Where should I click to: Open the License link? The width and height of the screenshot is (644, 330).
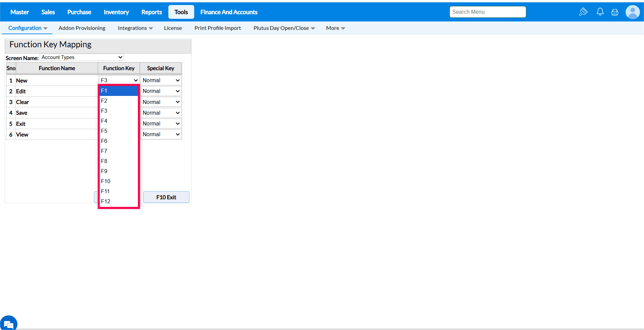tap(173, 28)
